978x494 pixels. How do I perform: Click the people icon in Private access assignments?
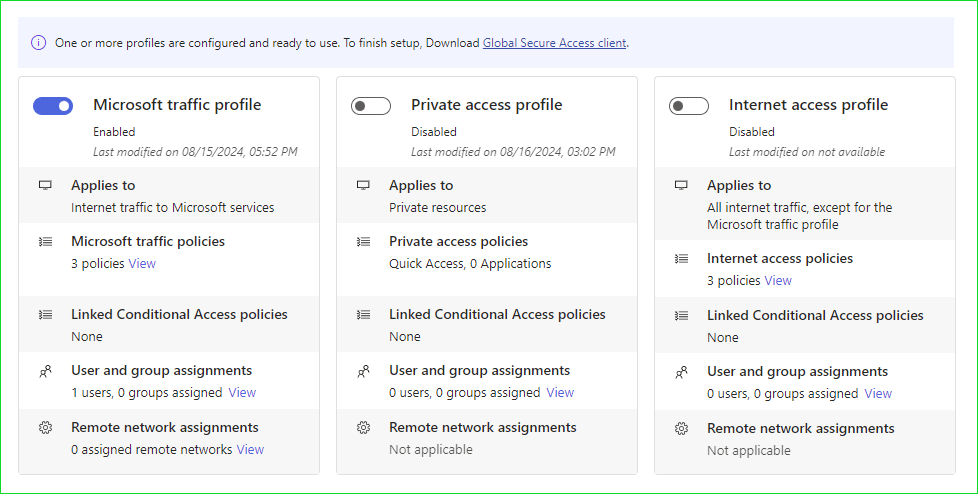364,372
